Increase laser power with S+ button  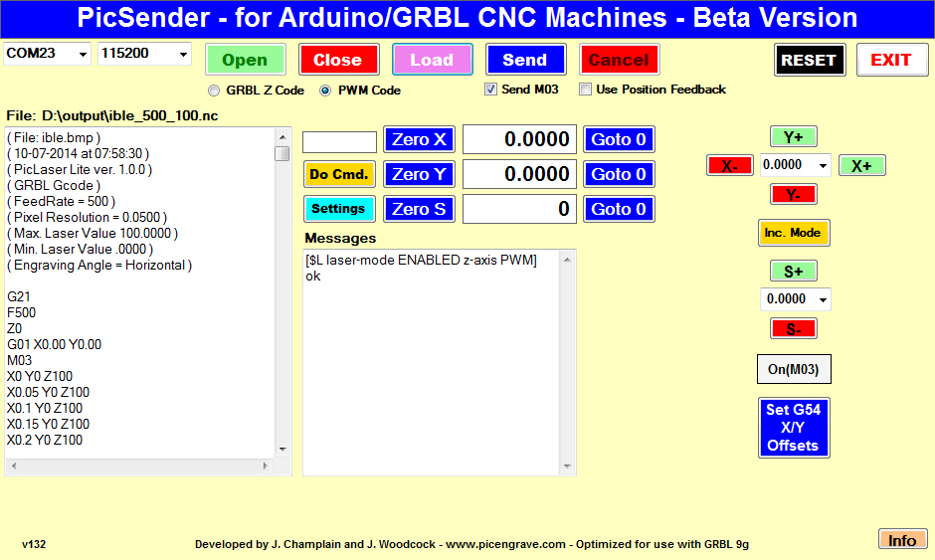tap(793, 272)
